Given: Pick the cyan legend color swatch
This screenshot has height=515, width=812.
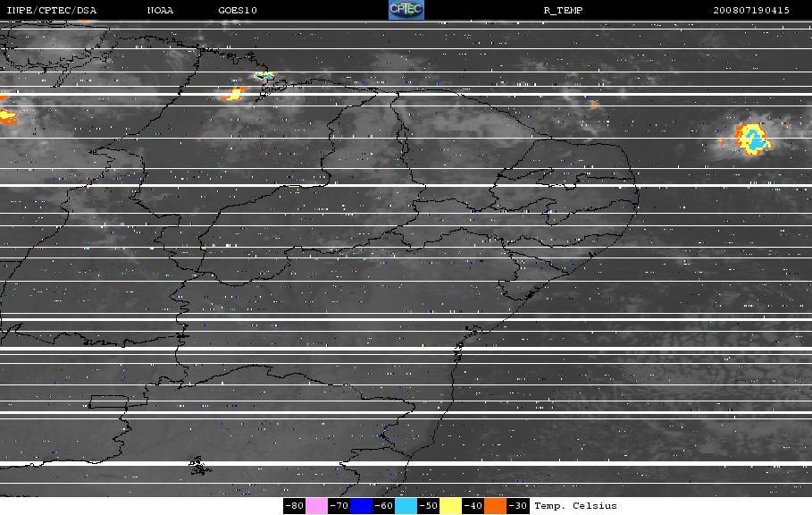Looking at the screenshot, I should point(406,506).
